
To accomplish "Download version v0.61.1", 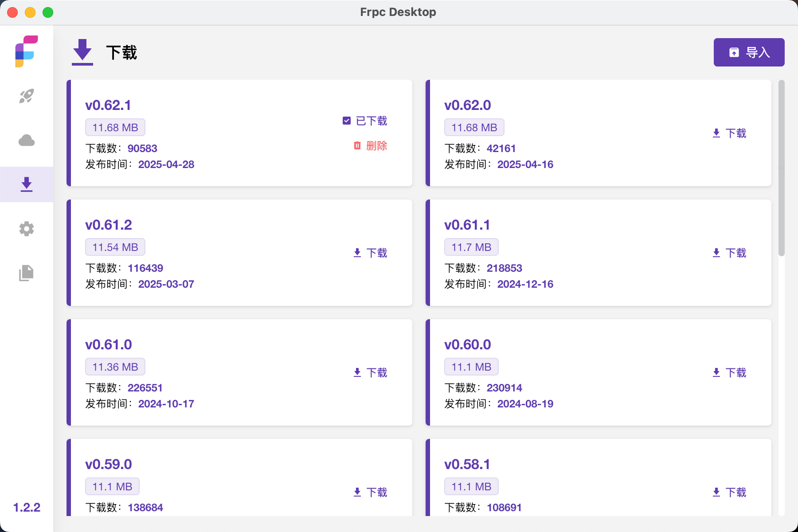I will [x=729, y=253].
